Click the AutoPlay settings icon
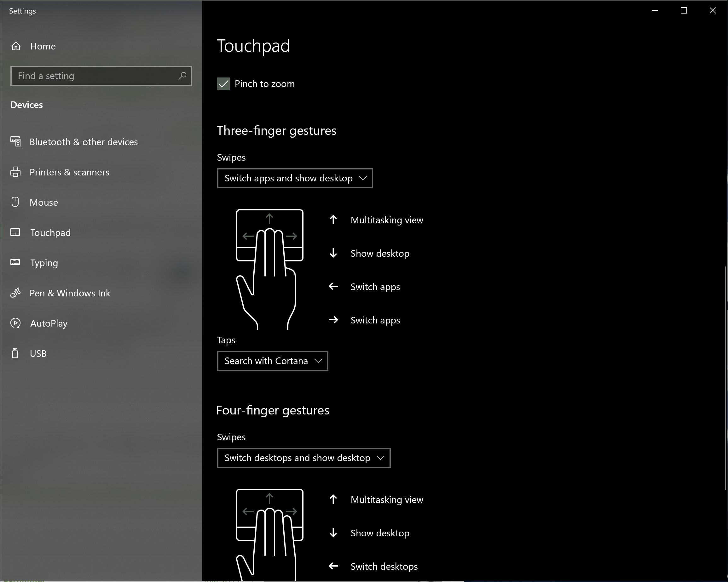This screenshot has width=728, height=582. tap(15, 322)
